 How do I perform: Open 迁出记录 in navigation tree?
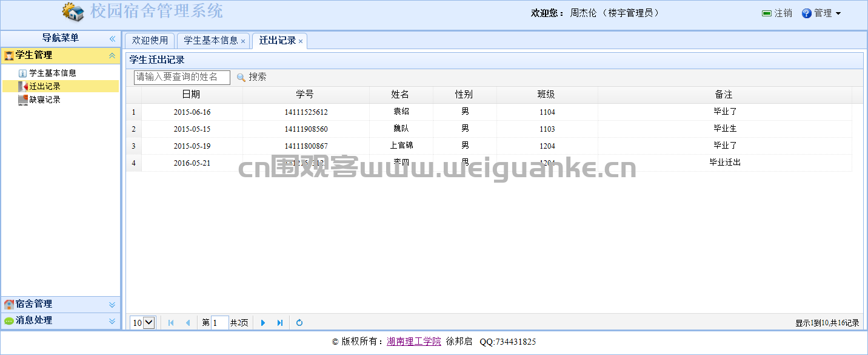pos(45,86)
